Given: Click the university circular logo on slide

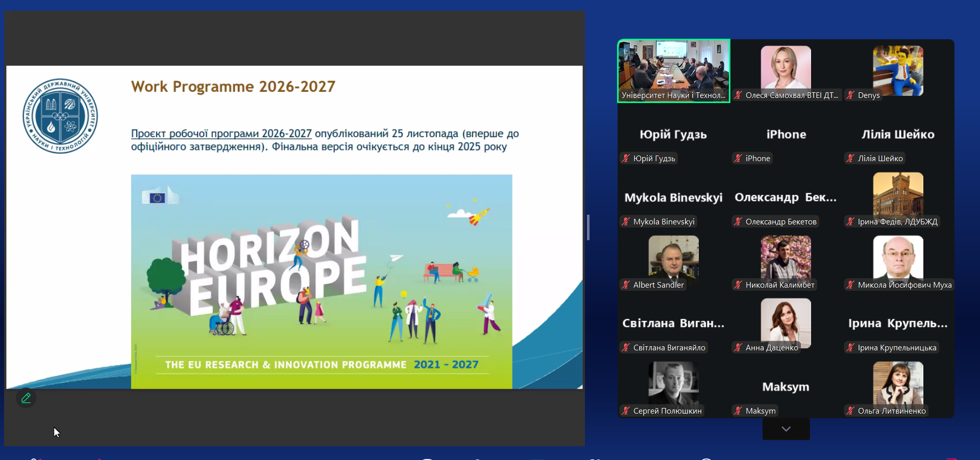Looking at the screenshot, I should [x=60, y=116].
